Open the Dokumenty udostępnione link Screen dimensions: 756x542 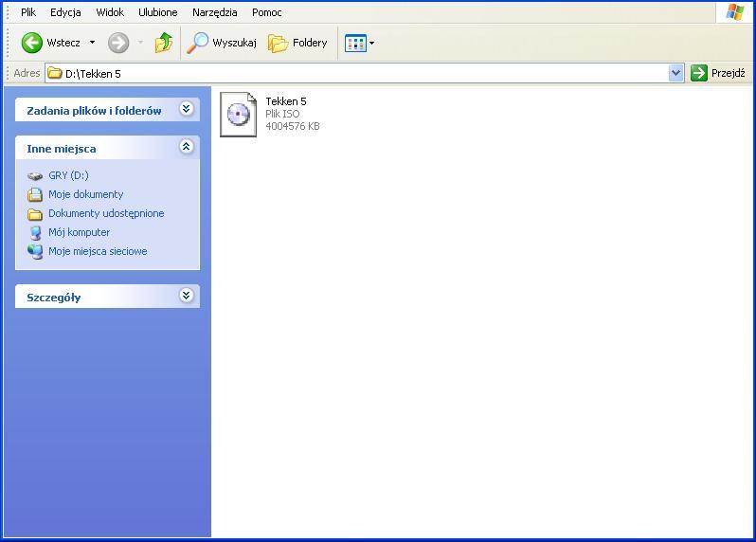[x=106, y=213]
